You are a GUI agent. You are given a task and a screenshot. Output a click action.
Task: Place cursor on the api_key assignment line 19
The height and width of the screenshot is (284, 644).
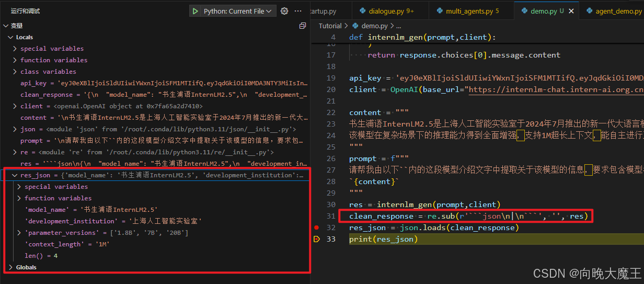point(497,78)
